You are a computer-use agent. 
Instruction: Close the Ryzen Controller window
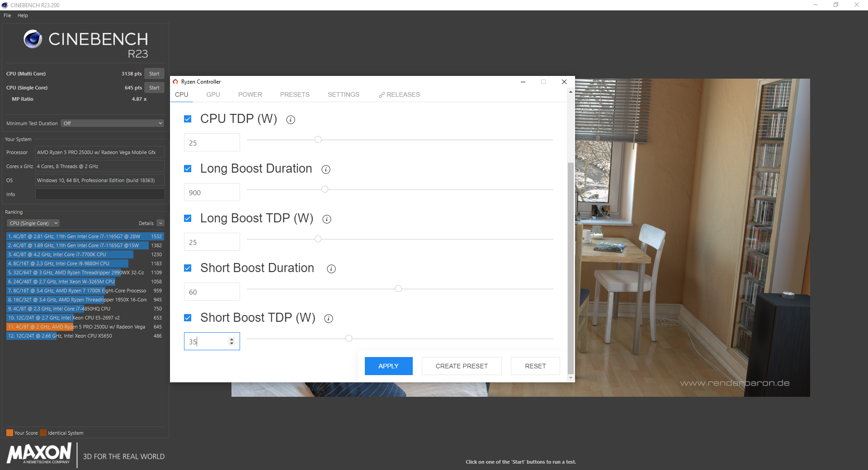564,82
